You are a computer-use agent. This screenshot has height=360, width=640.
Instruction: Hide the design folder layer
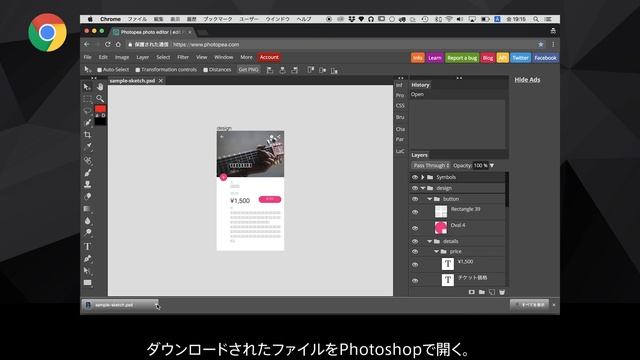click(415, 188)
